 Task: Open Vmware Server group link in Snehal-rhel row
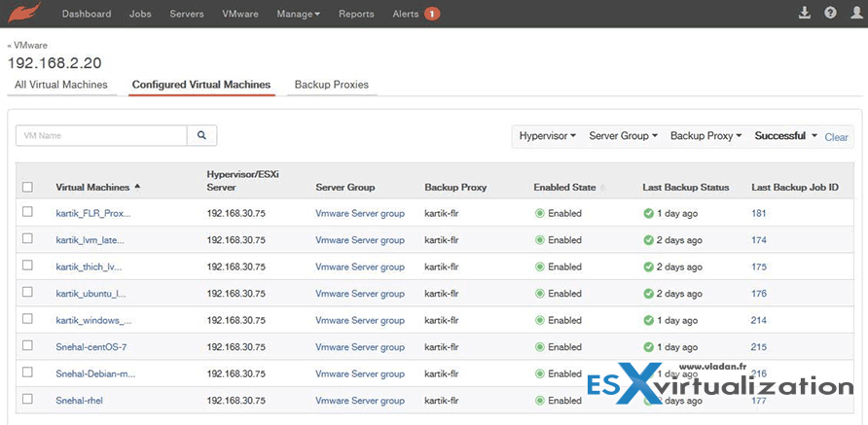(x=360, y=401)
